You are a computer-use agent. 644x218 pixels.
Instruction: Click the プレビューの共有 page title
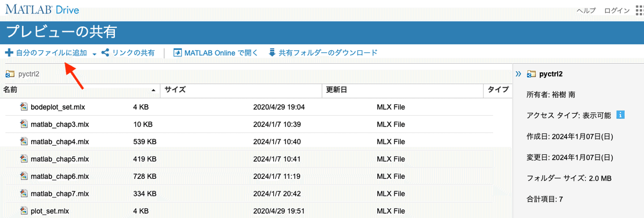[x=61, y=33]
